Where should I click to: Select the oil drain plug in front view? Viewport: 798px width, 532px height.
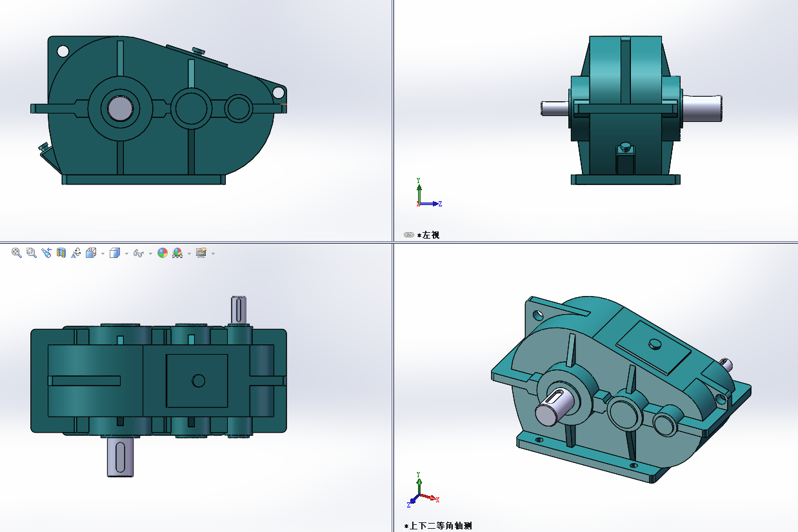(45, 147)
